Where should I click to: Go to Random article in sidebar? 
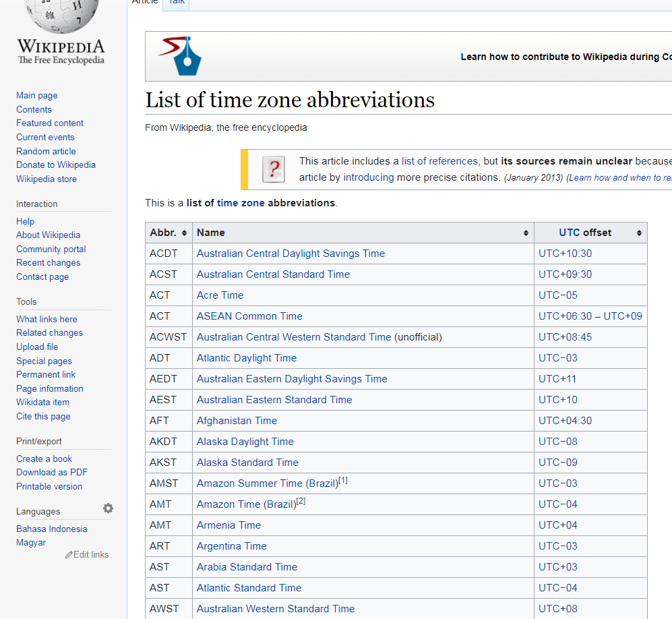point(46,151)
